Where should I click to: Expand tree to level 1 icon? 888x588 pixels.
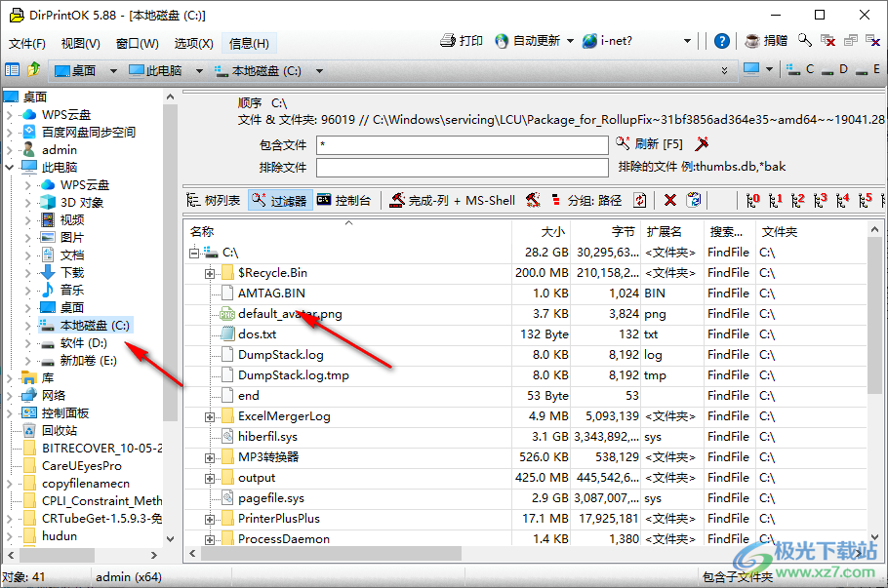(x=776, y=200)
